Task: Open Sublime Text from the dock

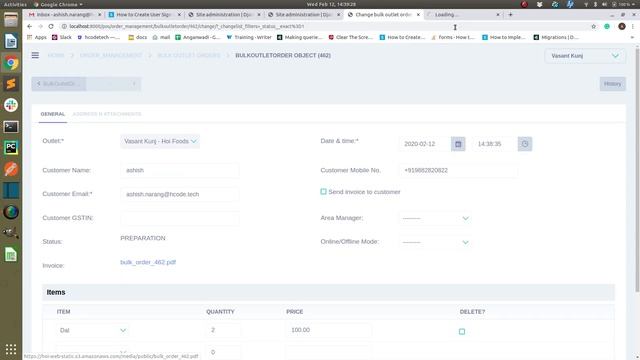Action: [11, 84]
